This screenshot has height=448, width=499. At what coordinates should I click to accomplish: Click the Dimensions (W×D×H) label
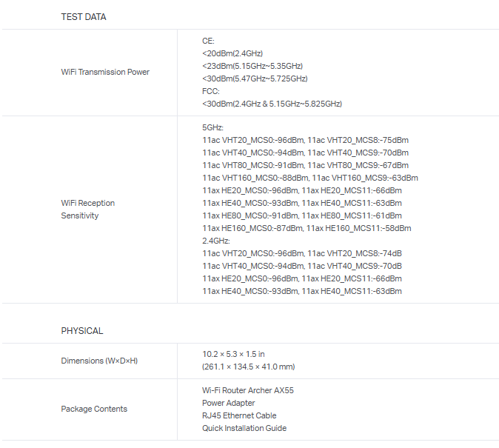click(99, 361)
